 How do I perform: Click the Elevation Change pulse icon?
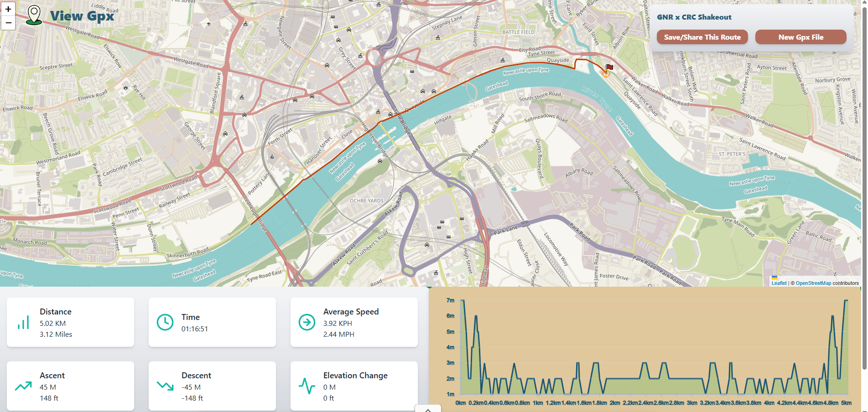point(307,386)
